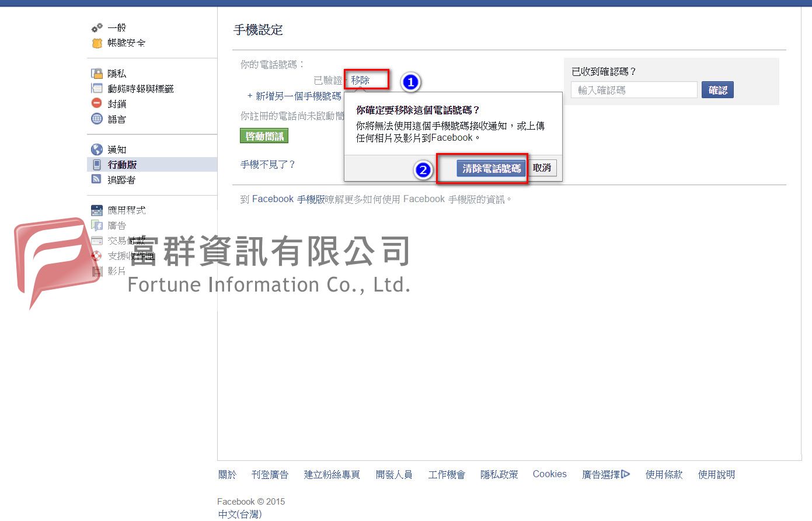Open the 開發人員 footer link
812x521 pixels.
pyautogui.click(x=394, y=474)
